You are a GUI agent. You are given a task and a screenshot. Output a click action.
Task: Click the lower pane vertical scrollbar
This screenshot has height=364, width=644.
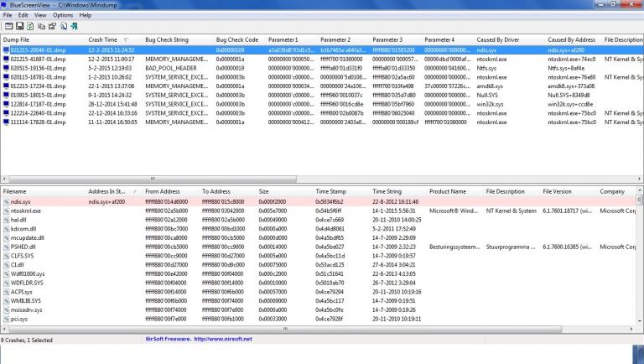640,268
